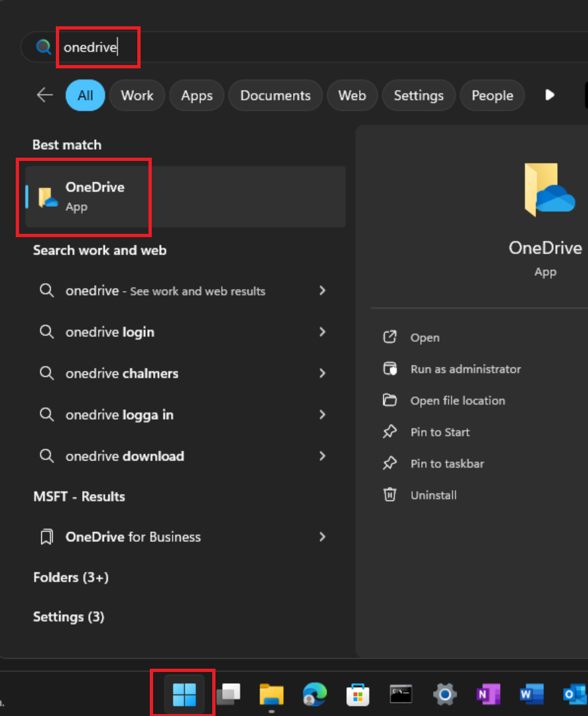
Task: Expand the 'onedrive login' suggestion arrow
Action: (x=322, y=332)
